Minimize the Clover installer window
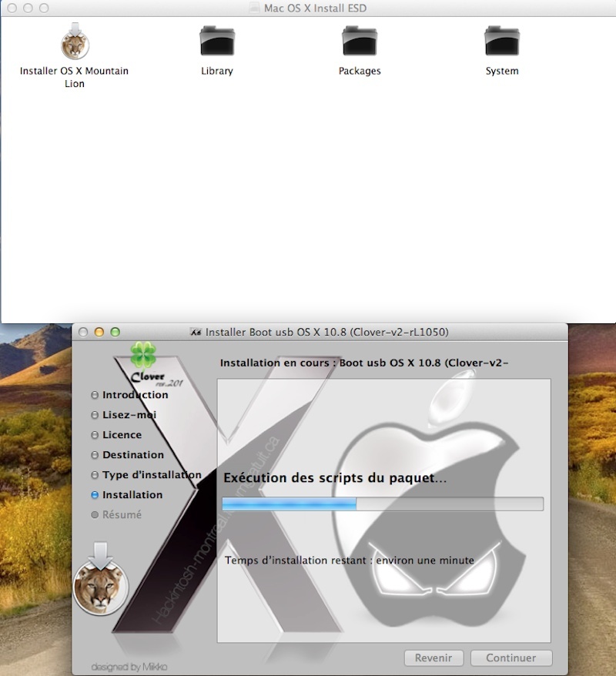The image size is (616, 676). point(99,332)
